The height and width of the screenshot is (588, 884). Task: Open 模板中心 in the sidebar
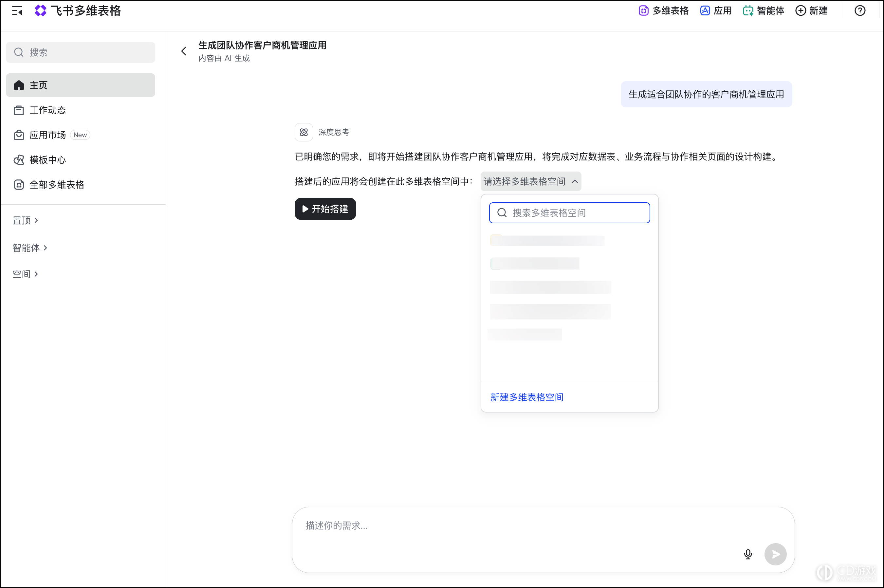tap(80, 160)
